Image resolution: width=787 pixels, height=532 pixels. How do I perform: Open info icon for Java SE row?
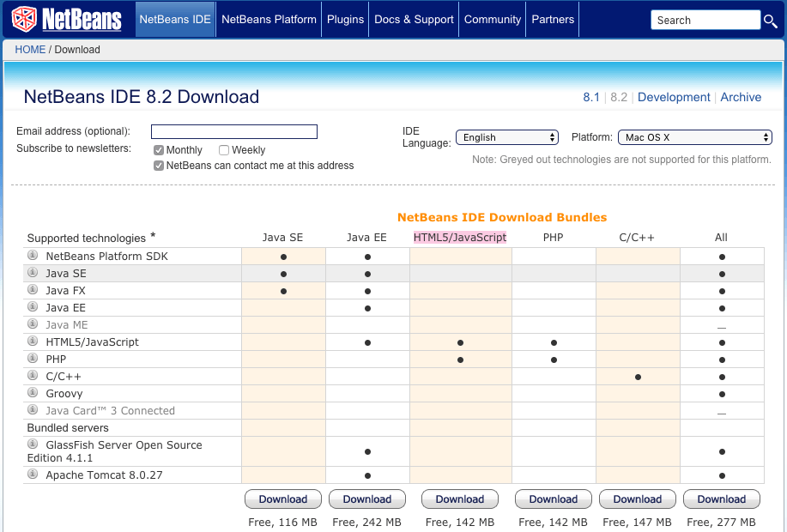pyautogui.click(x=33, y=272)
